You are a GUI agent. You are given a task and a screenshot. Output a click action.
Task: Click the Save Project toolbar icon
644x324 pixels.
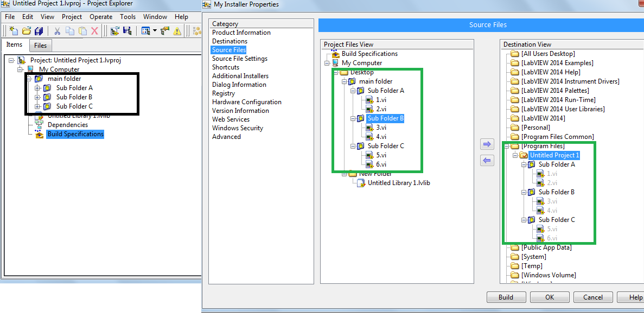(x=127, y=31)
